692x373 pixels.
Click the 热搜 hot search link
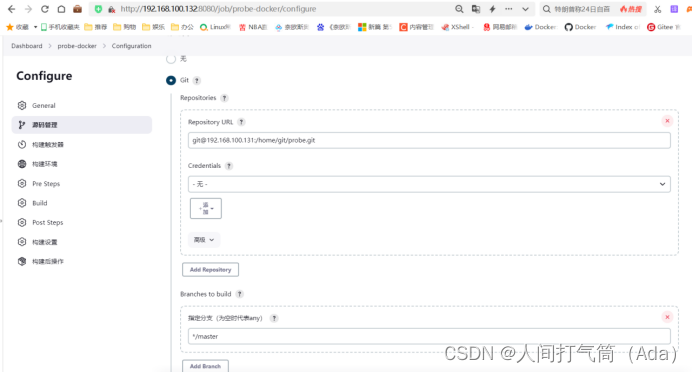pos(631,9)
